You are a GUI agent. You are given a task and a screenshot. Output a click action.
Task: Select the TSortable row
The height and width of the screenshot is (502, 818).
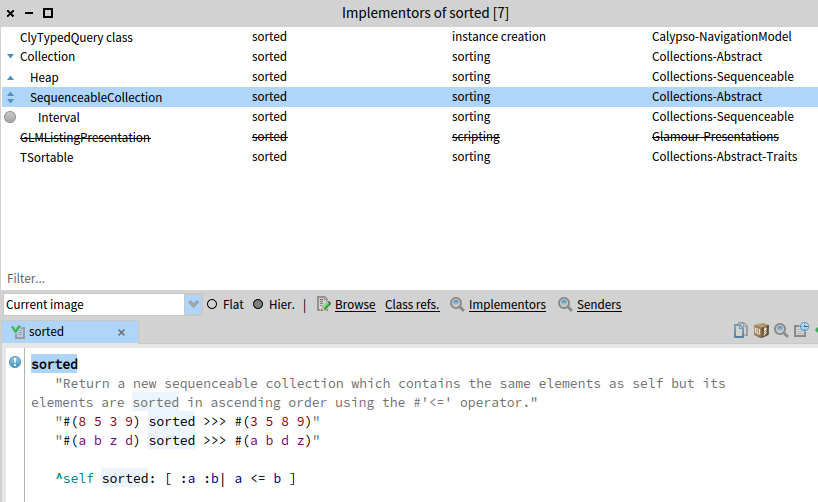click(409, 157)
